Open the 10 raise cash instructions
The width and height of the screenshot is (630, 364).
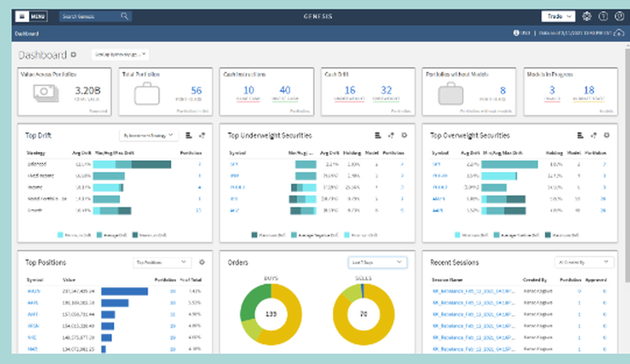coord(249,91)
